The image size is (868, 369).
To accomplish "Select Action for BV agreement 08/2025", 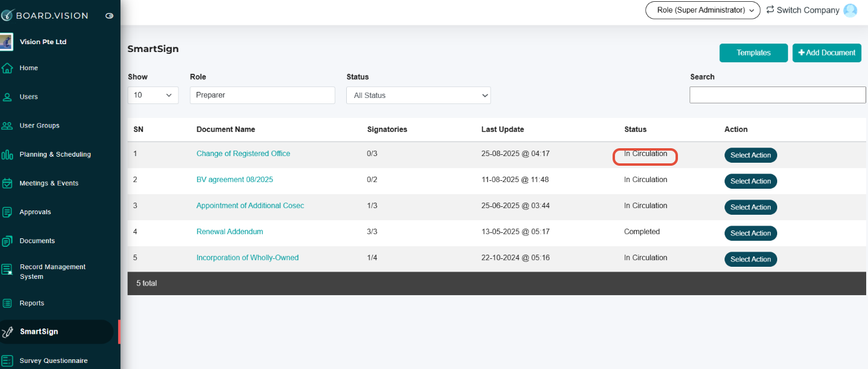I will [751, 181].
